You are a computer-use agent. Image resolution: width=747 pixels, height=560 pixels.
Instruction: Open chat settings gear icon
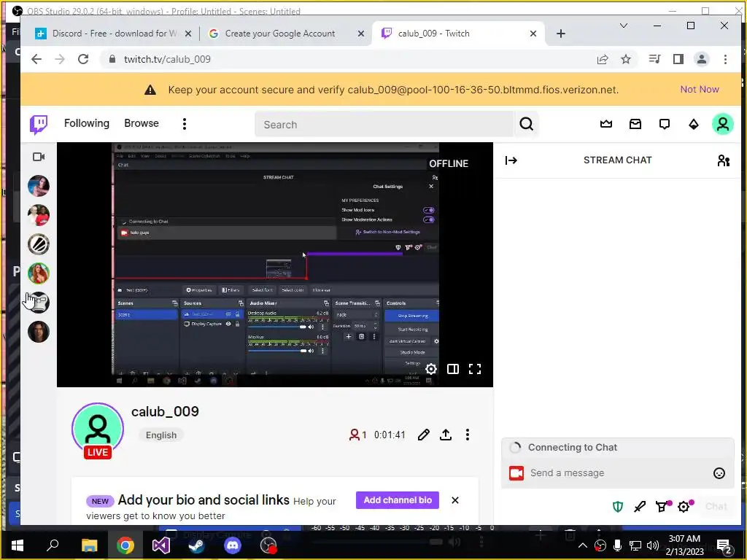(684, 507)
